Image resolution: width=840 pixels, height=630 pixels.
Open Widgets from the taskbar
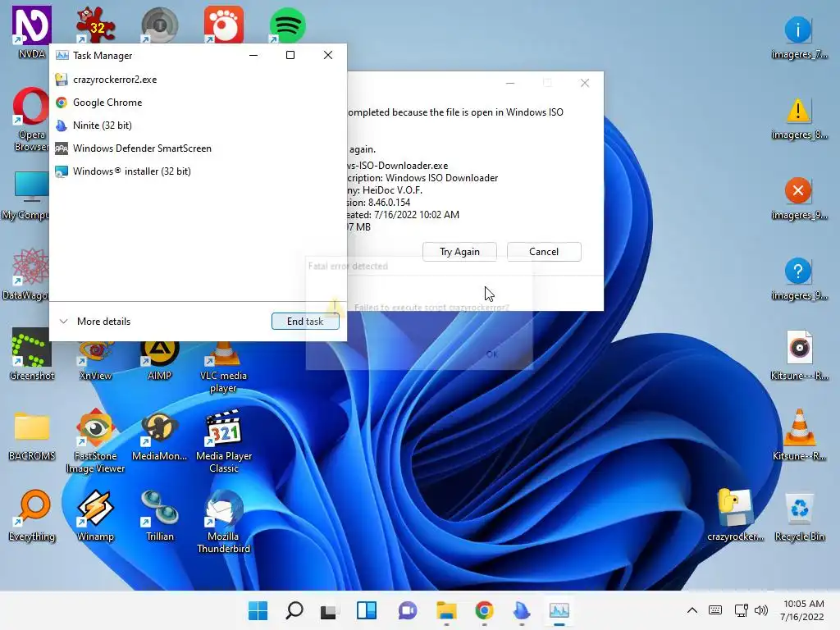click(367, 610)
